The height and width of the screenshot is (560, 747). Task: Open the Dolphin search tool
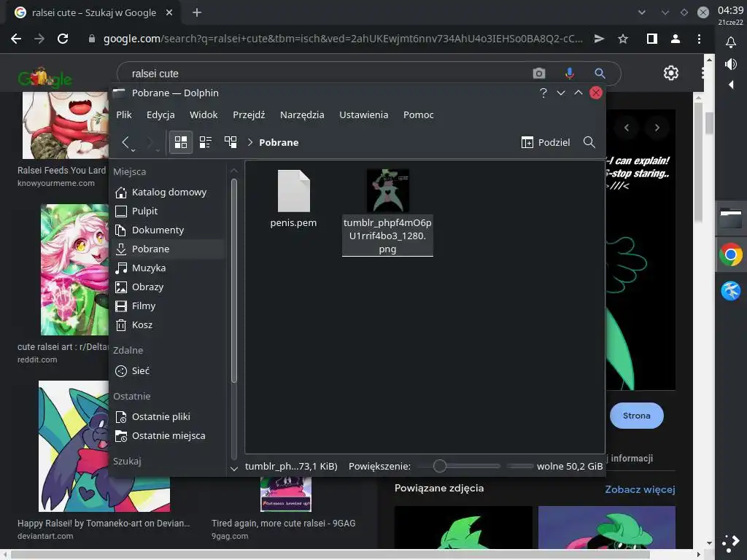coord(589,142)
